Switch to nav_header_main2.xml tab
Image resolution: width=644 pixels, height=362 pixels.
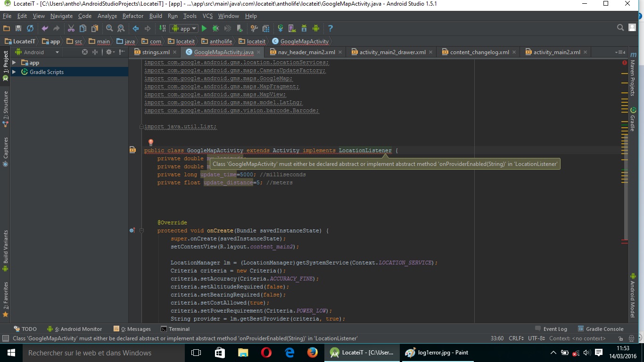click(x=306, y=52)
